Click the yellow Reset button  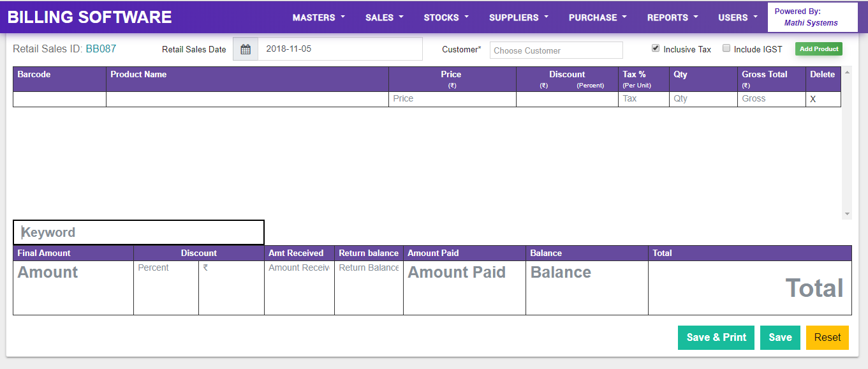tap(827, 337)
